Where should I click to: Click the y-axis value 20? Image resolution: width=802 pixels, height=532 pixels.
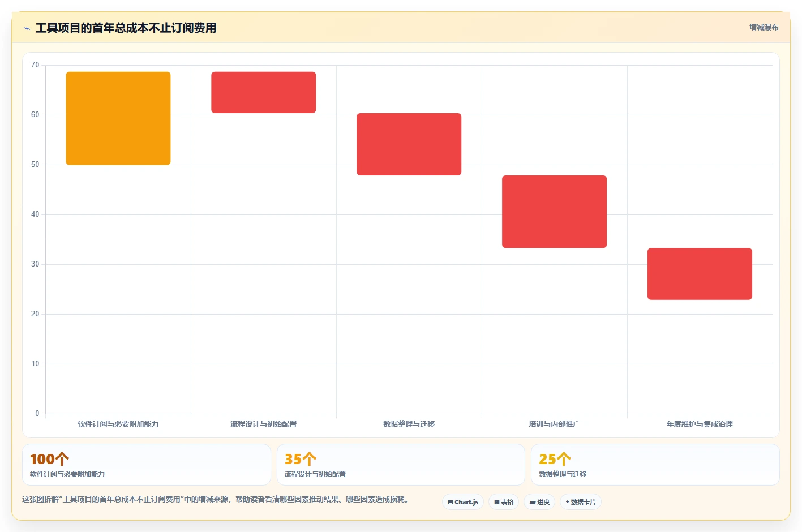35,314
